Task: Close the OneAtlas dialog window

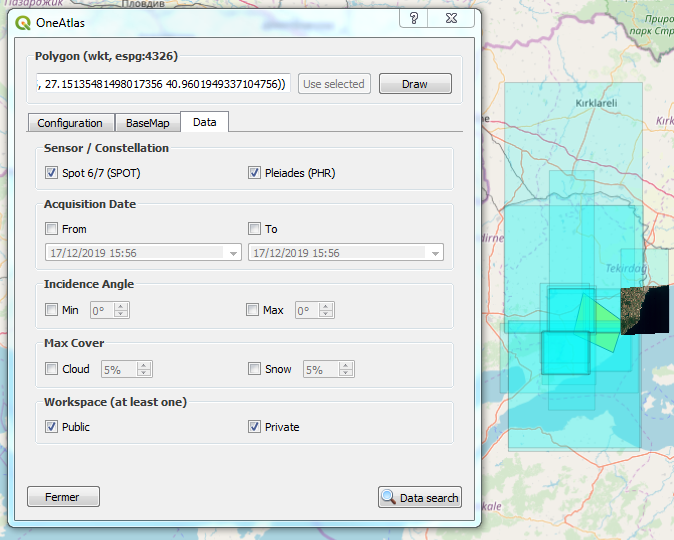Action: (451, 18)
